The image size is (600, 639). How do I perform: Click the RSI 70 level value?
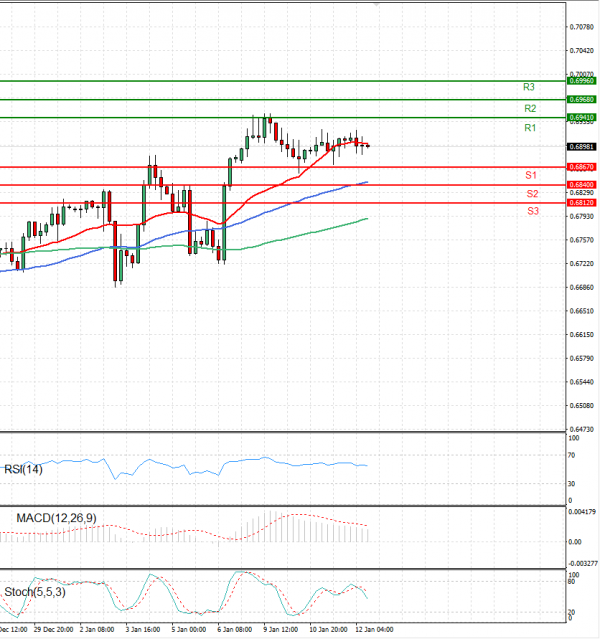(x=571, y=456)
